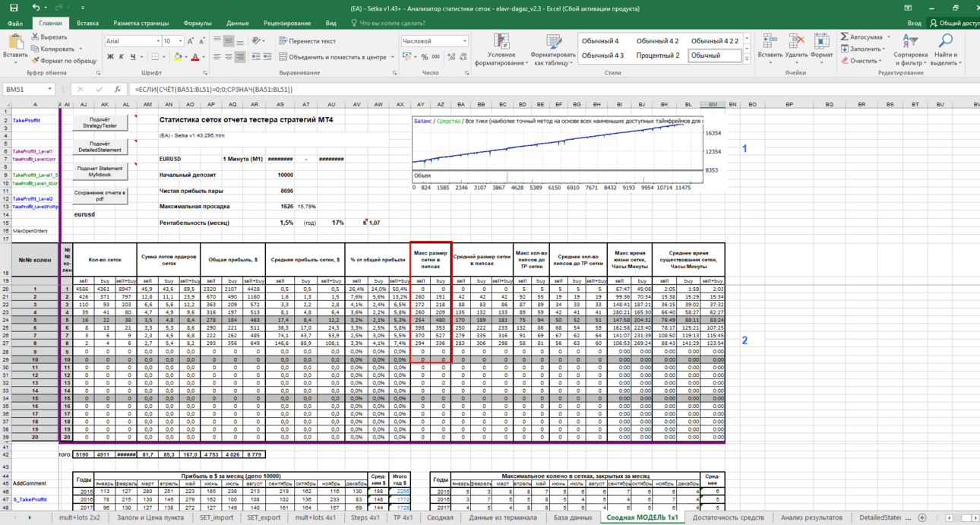This screenshot has height=525, width=980.
Task: Click the Сохранение отчета в pdf button
Action: coord(100,196)
